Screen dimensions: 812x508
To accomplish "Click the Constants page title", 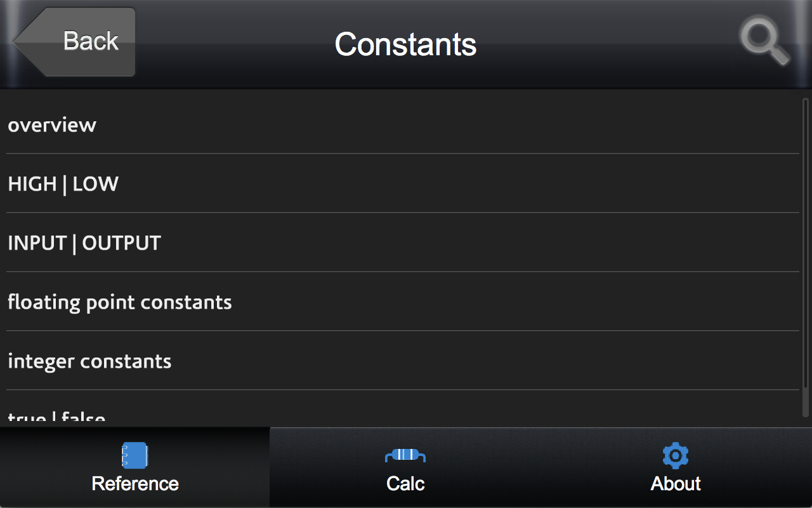I will click(405, 44).
